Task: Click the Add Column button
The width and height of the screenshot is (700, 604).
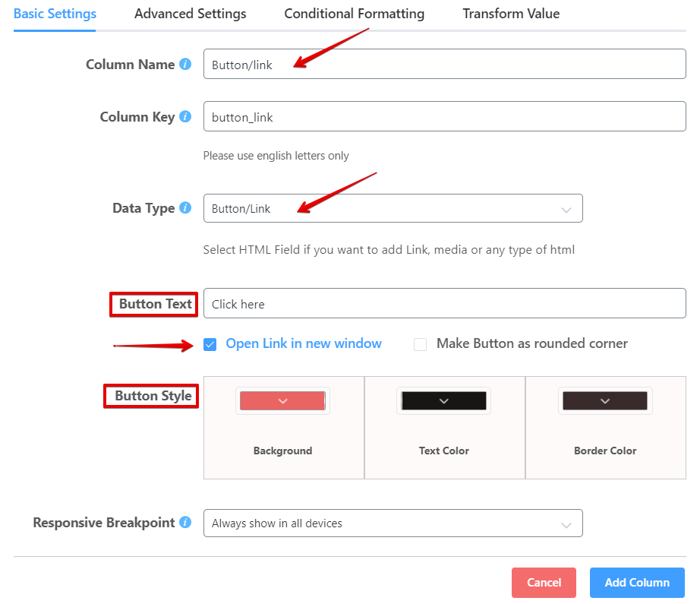Action: coord(637,583)
